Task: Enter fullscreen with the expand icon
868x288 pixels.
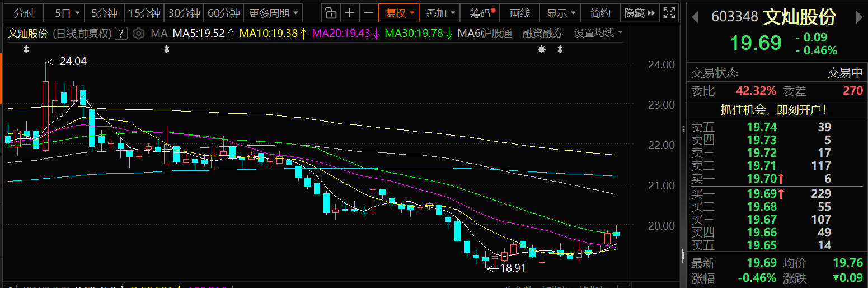Action: click(x=668, y=13)
